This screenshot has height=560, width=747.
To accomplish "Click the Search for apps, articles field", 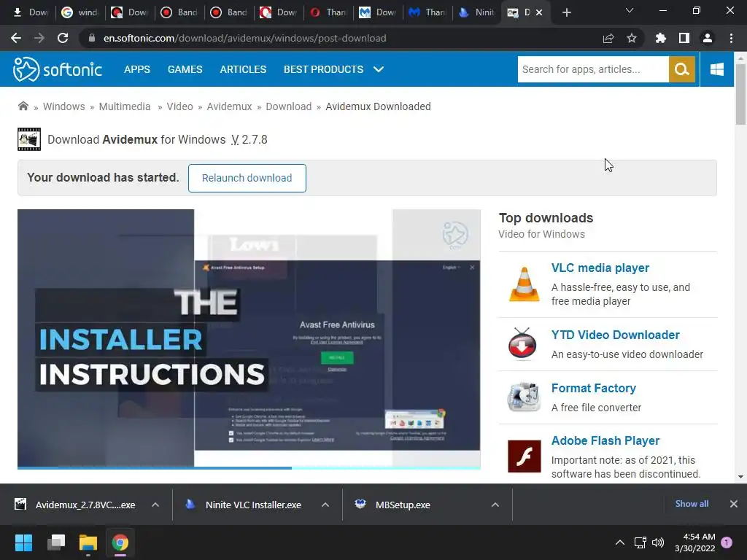I will pyautogui.click(x=593, y=69).
